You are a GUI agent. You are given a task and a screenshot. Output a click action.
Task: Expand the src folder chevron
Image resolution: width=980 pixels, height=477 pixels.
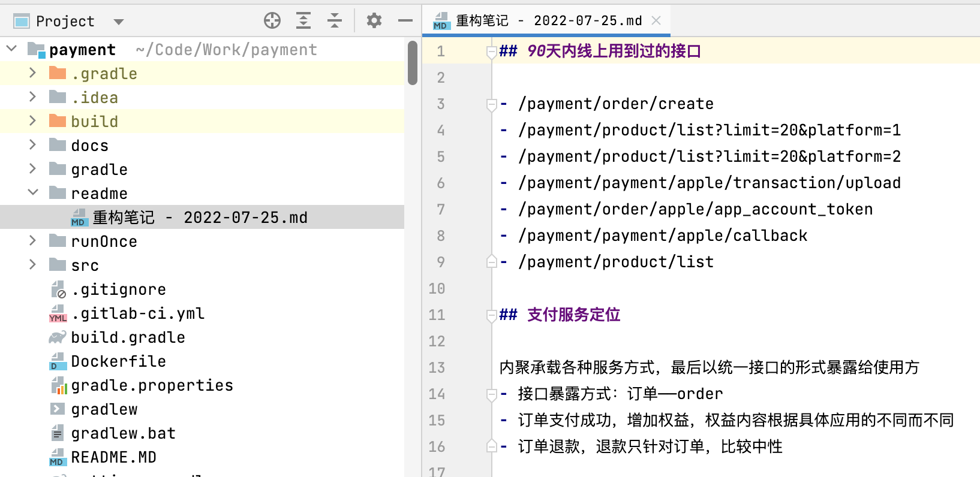pos(32,265)
